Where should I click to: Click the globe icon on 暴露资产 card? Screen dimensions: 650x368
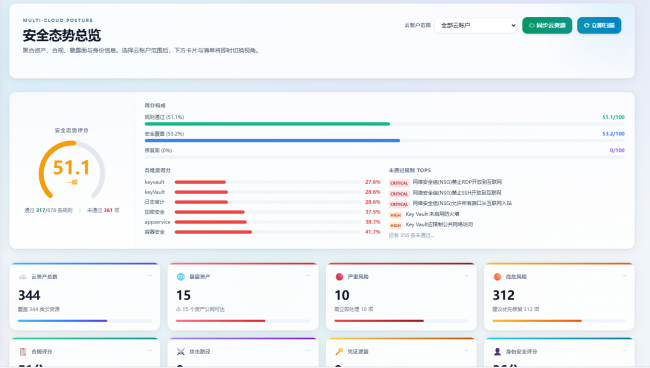coord(181,277)
